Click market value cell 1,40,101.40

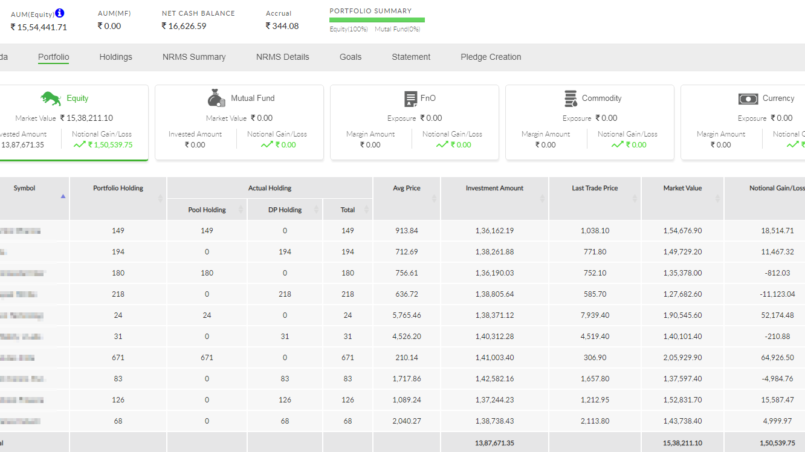[682, 336]
